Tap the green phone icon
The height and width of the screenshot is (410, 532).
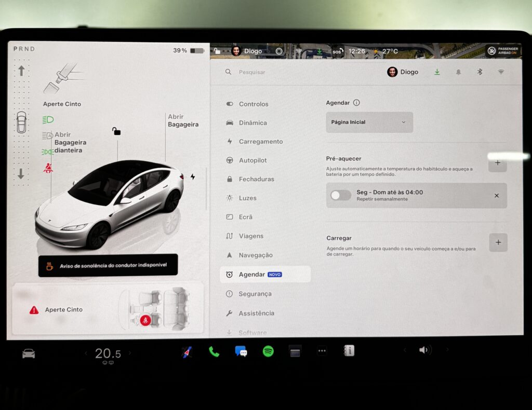(214, 351)
